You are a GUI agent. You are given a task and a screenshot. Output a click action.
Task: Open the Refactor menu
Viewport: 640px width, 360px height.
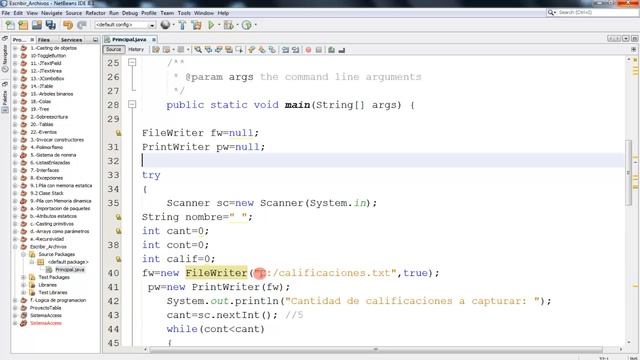point(96,13)
